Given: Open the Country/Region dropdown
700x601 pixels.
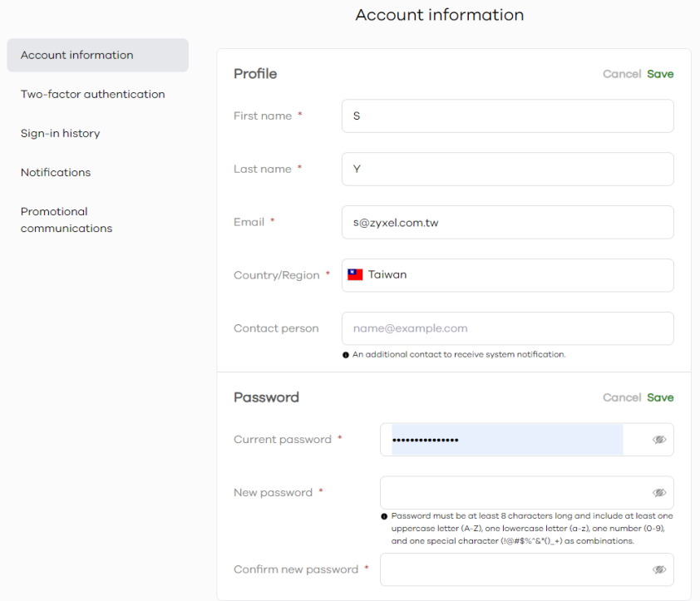Looking at the screenshot, I should point(507,275).
